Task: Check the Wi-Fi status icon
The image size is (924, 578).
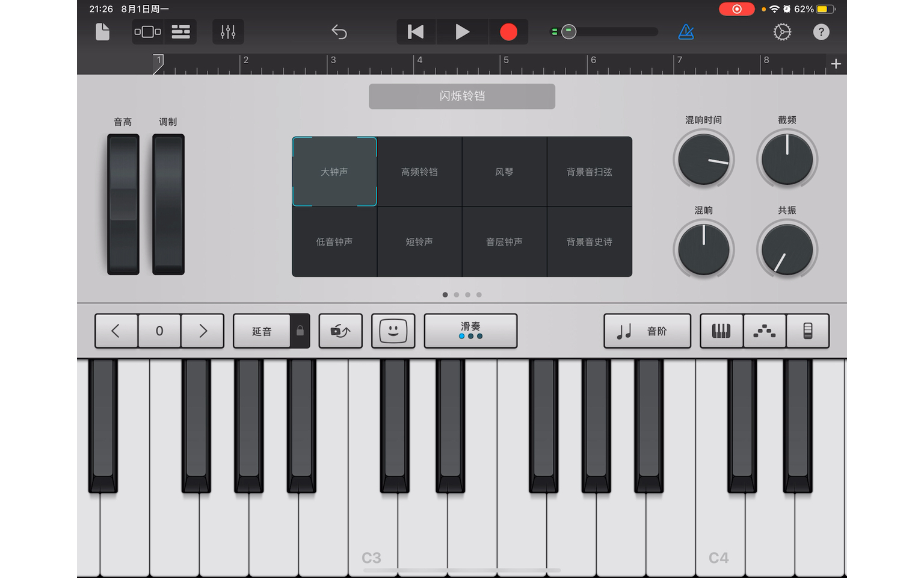Action: coord(774,9)
